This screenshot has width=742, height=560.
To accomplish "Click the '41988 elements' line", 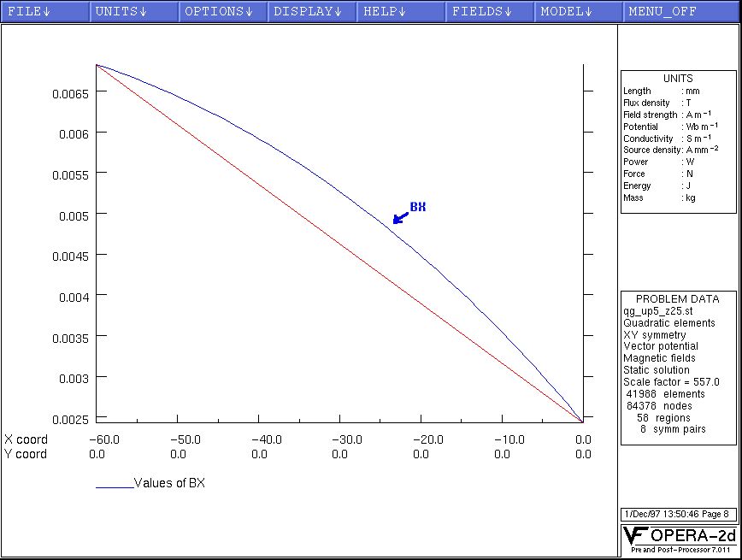I will 665,394.
